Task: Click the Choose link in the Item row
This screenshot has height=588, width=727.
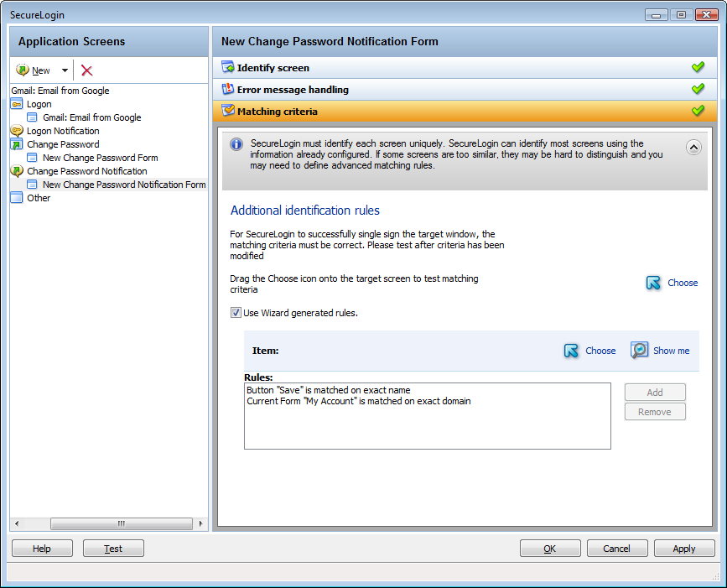Action: (600, 351)
